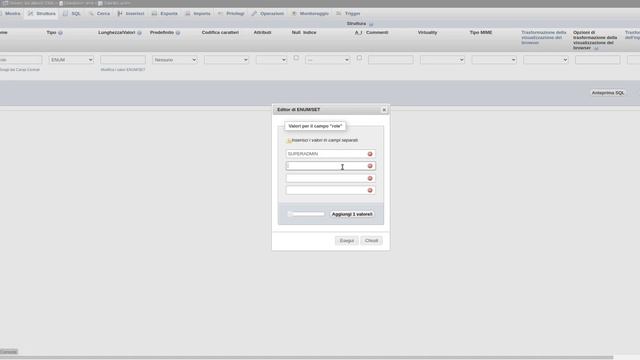Toggle the A_I auto increment checkbox
Screen dimensions: 640x360
[359, 58]
